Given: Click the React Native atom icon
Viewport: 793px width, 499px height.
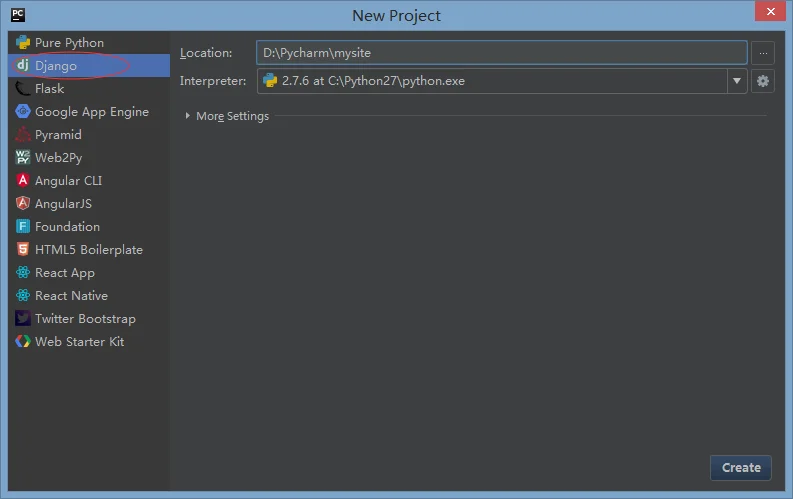Looking at the screenshot, I should pyautogui.click(x=23, y=295).
